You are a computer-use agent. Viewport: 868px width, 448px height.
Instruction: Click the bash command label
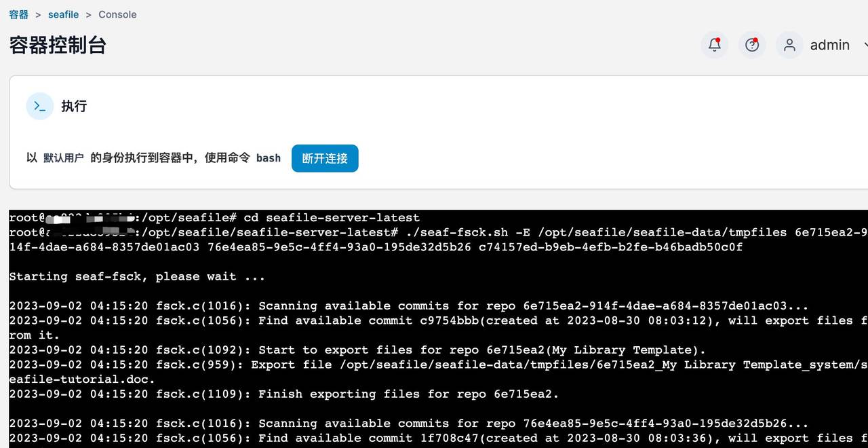[x=269, y=157]
